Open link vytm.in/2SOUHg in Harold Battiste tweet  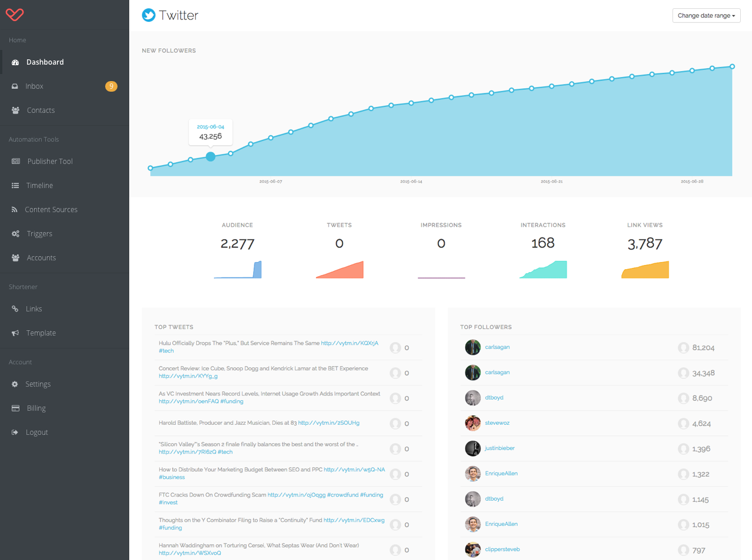(328, 423)
